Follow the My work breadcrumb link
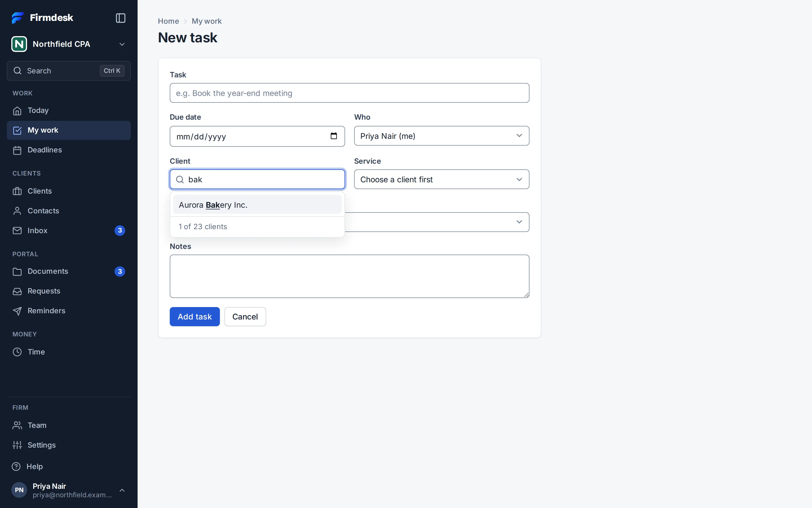Screen dimensions: 812x508 point(207,21)
